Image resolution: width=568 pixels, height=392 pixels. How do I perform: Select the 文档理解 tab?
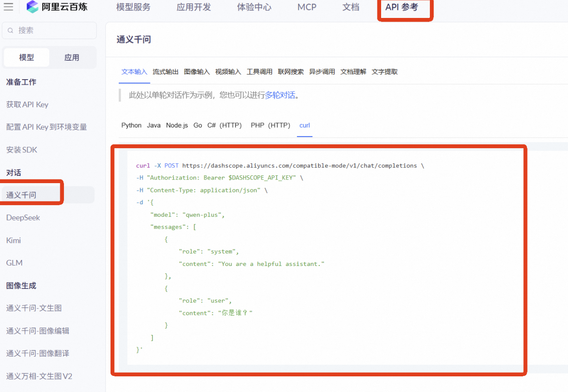354,72
